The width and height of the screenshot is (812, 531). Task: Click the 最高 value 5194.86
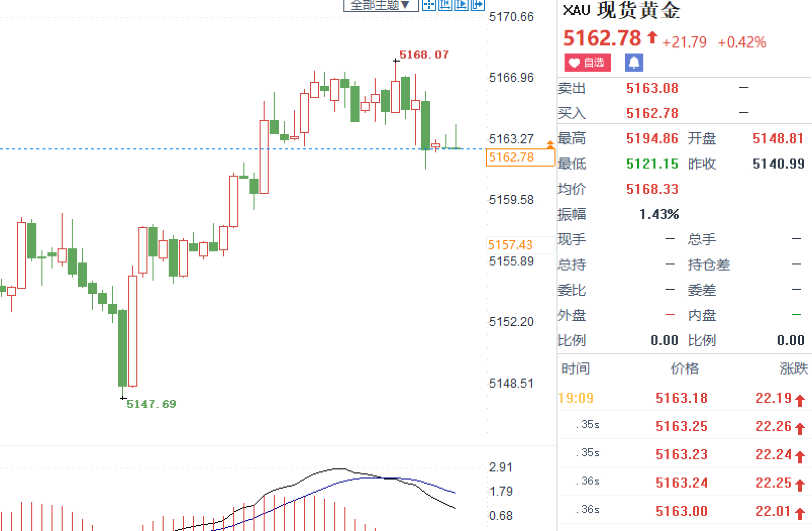pyautogui.click(x=652, y=138)
